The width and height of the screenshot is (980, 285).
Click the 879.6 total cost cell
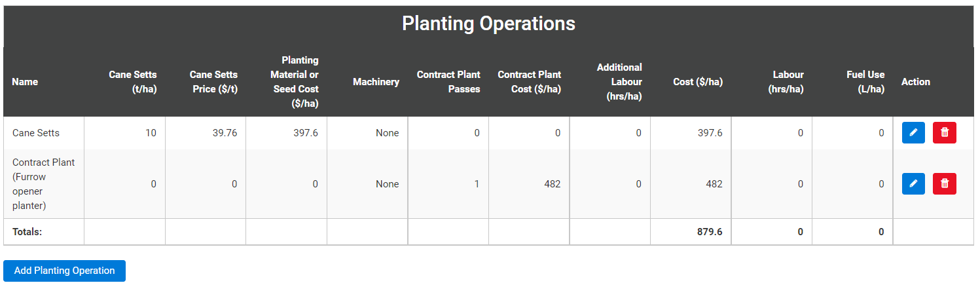(x=710, y=232)
